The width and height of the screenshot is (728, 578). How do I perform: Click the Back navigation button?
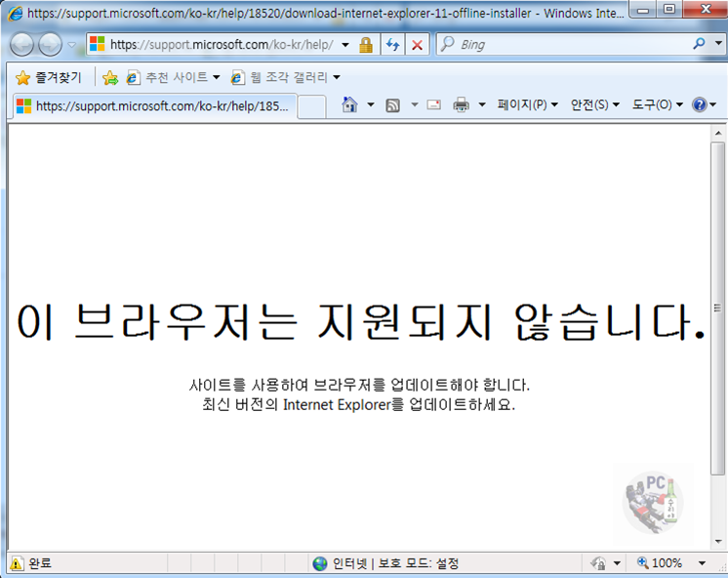click(21, 45)
